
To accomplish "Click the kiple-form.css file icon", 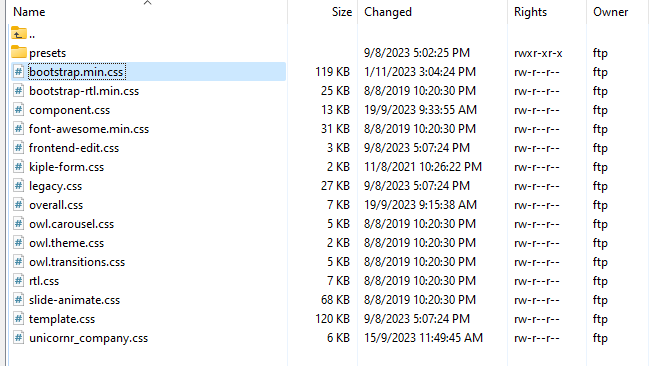I will pos(18,167).
